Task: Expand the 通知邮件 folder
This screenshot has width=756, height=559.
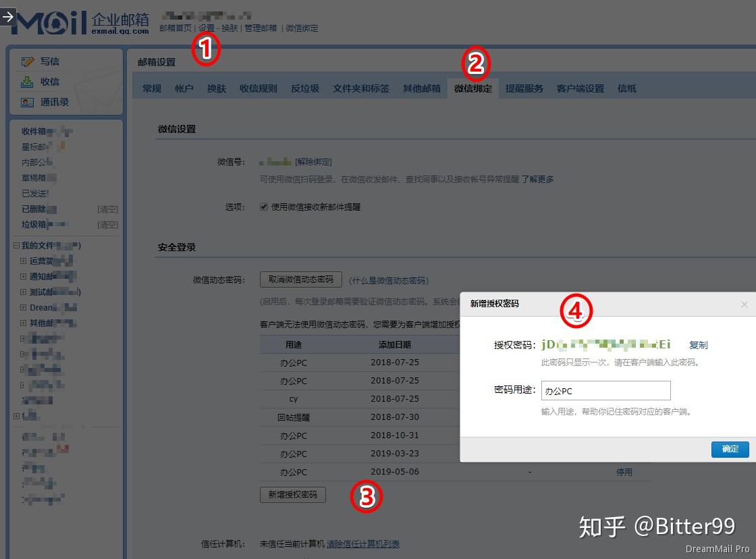Action: coord(24,276)
